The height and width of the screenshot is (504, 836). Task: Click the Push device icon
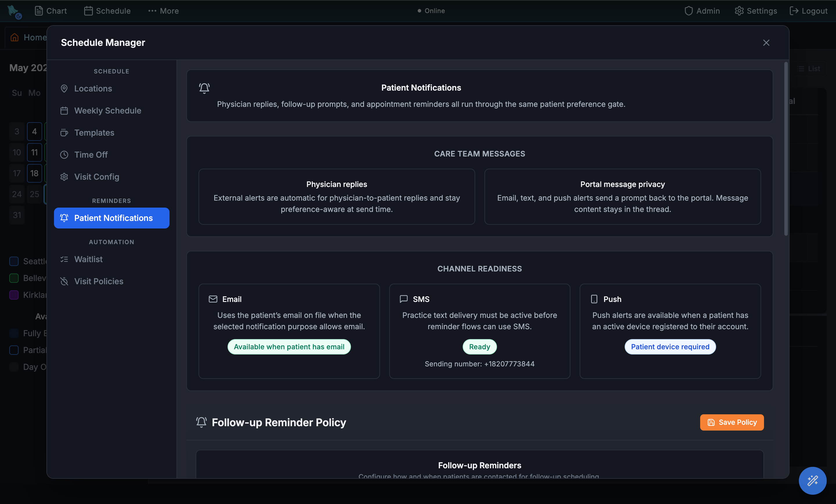[x=594, y=299]
